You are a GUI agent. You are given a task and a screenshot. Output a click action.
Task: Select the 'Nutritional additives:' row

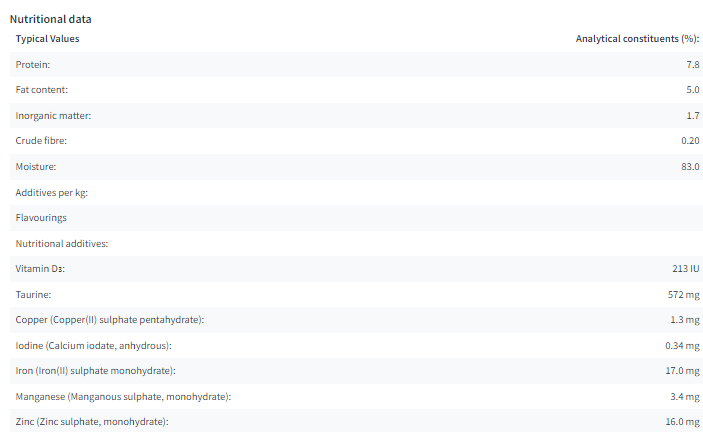[356, 244]
